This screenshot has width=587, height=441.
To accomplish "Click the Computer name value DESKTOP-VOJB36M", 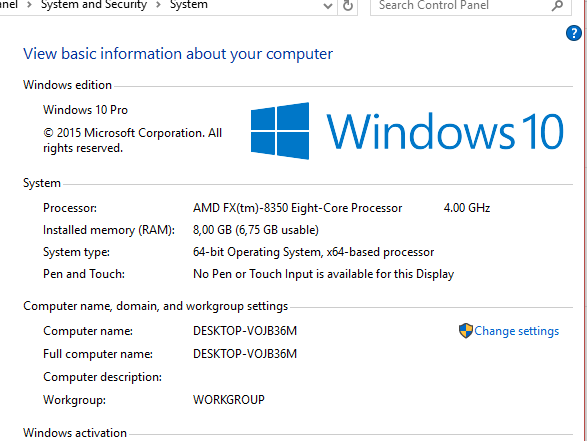I will click(245, 331).
